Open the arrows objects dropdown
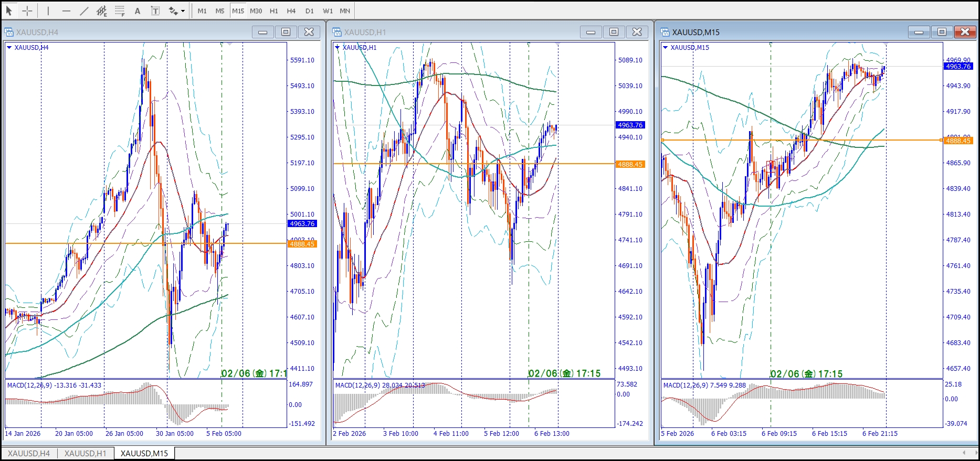This screenshot has width=980, height=461. 183,10
